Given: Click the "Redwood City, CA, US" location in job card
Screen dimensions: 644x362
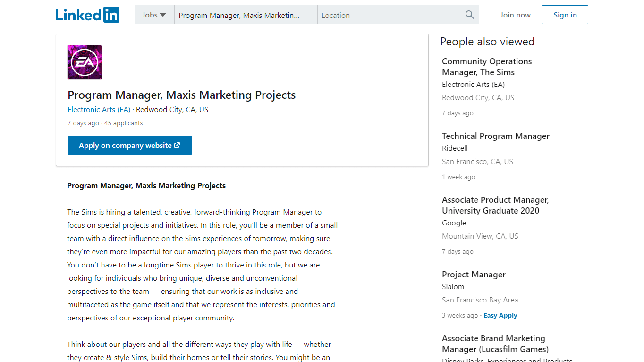Looking at the screenshot, I should coord(172,110).
